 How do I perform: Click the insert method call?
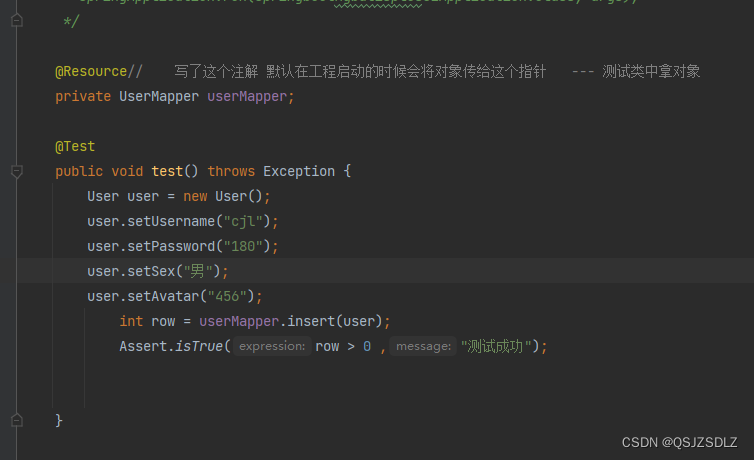tap(311, 321)
